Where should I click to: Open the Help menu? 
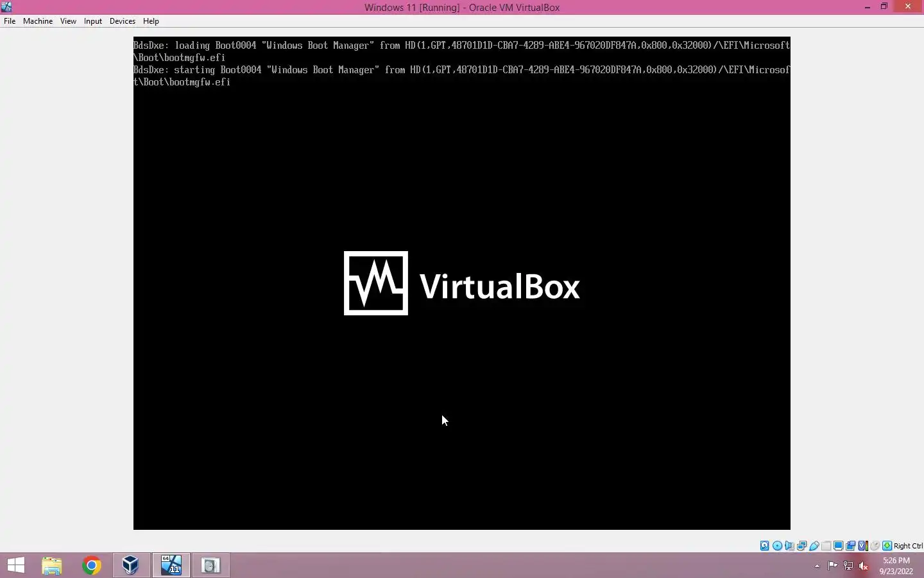coord(151,21)
